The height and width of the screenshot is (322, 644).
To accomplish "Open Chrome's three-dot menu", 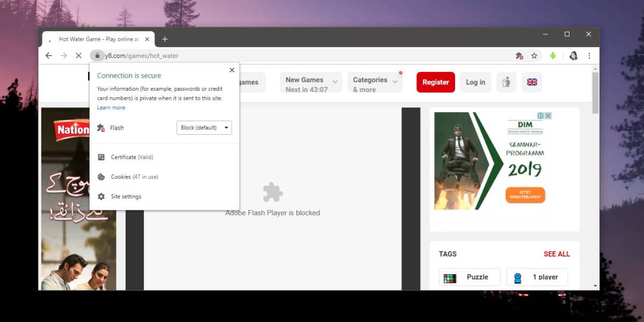I will tap(589, 55).
